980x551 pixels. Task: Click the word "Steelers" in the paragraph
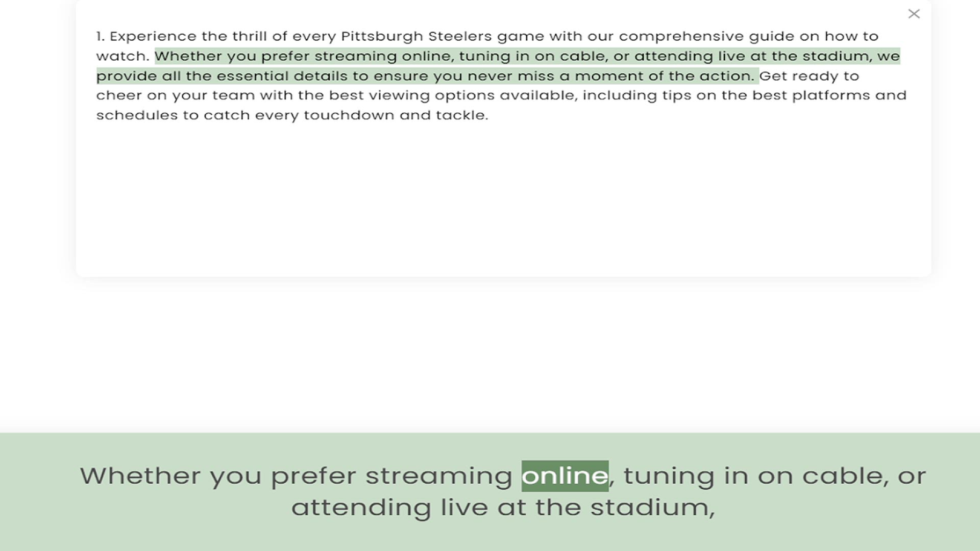[460, 36]
